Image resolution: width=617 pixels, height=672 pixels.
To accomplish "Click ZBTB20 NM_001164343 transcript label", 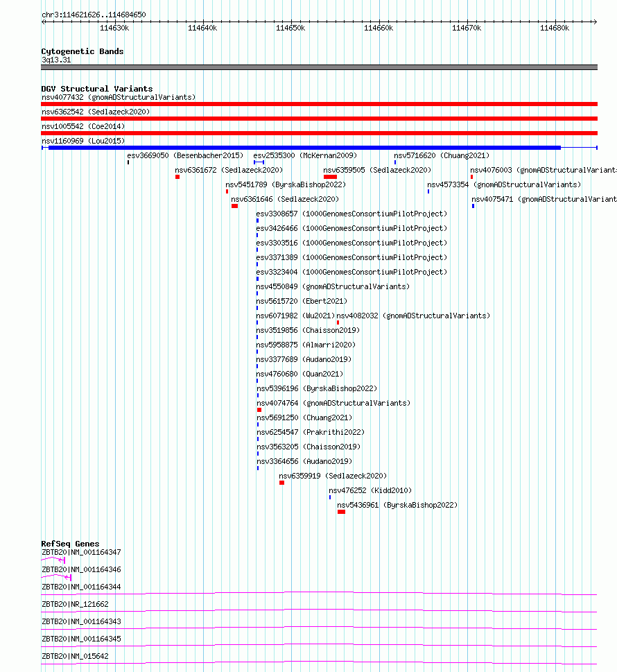I will [x=81, y=621].
